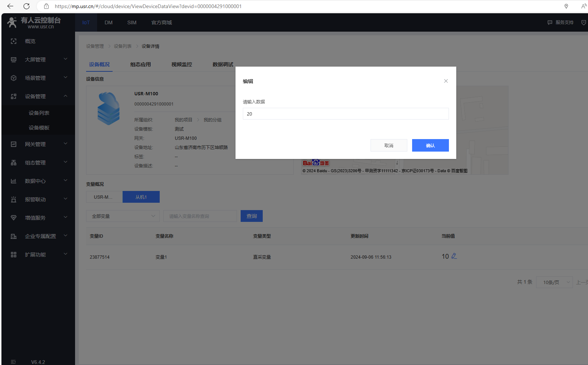
Task: Click the variable name search field
Action: 200,216
